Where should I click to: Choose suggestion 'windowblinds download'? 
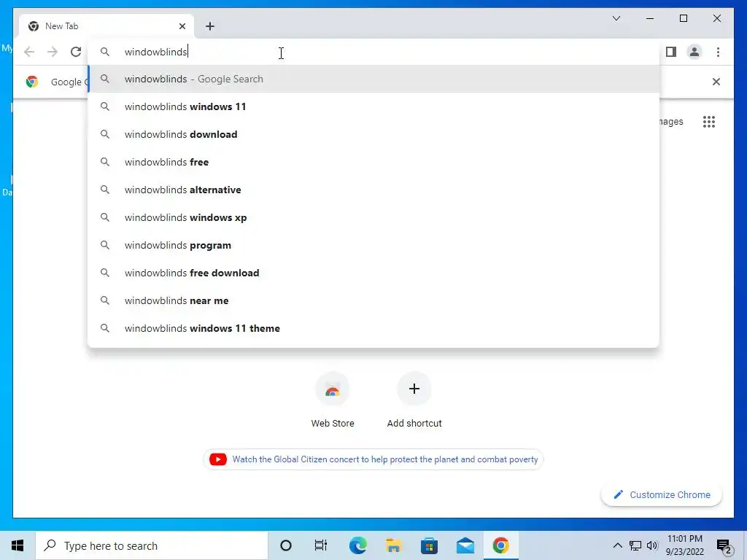pyautogui.click(x=373, y=134)
